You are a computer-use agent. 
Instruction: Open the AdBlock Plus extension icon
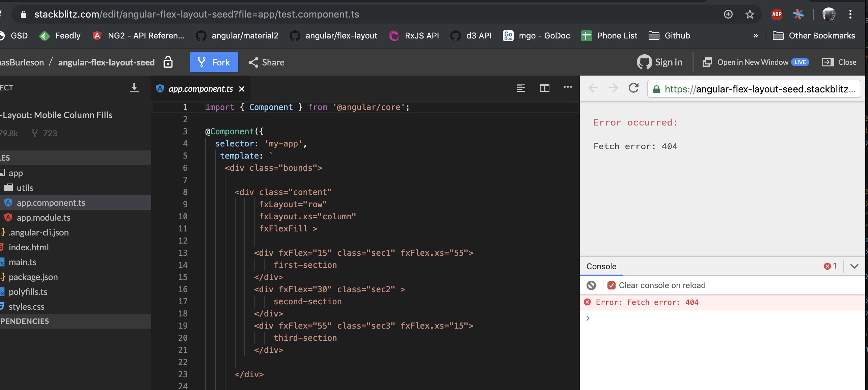pos(776,14)
